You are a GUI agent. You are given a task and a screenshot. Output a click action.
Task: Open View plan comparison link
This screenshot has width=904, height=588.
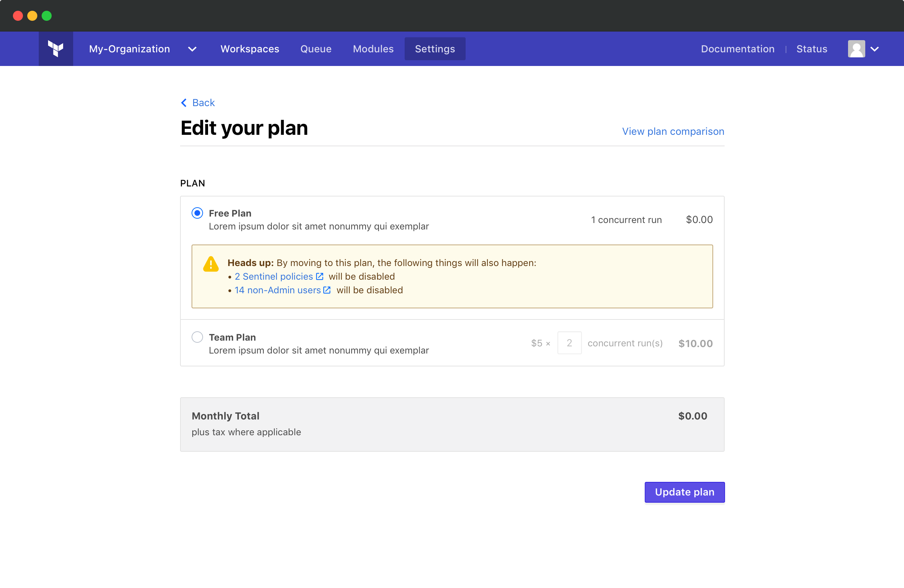(x=673, y=131)
